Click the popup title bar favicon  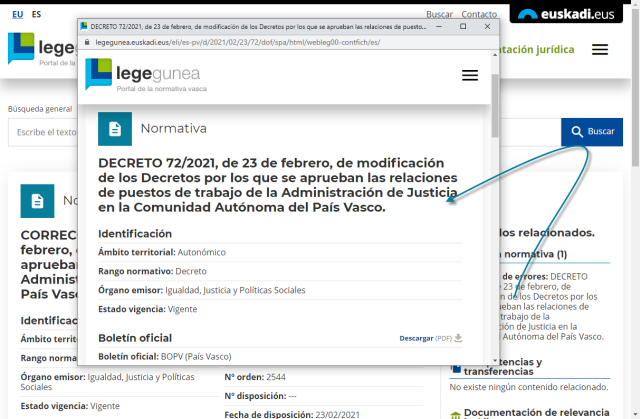pyautogui.click(x=84, y=27)
